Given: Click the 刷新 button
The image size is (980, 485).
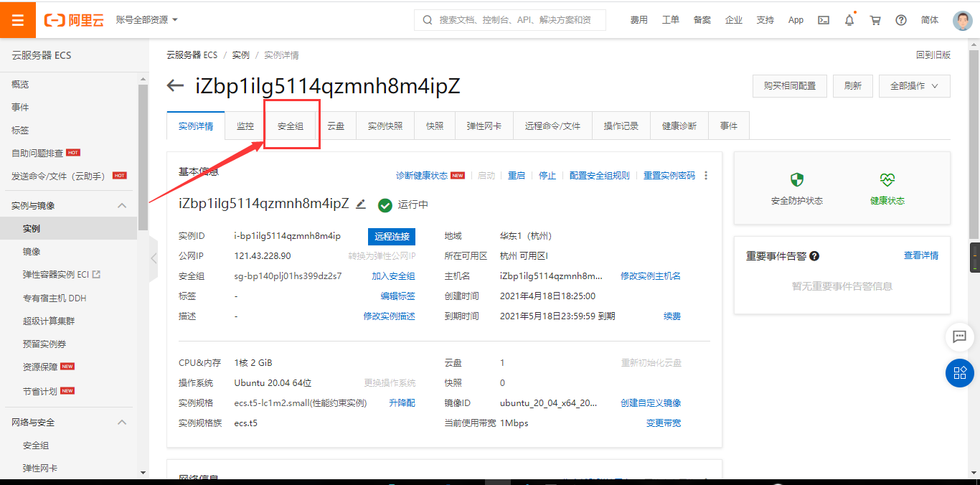Looking at the screenshot, I should tap(853, 85).
